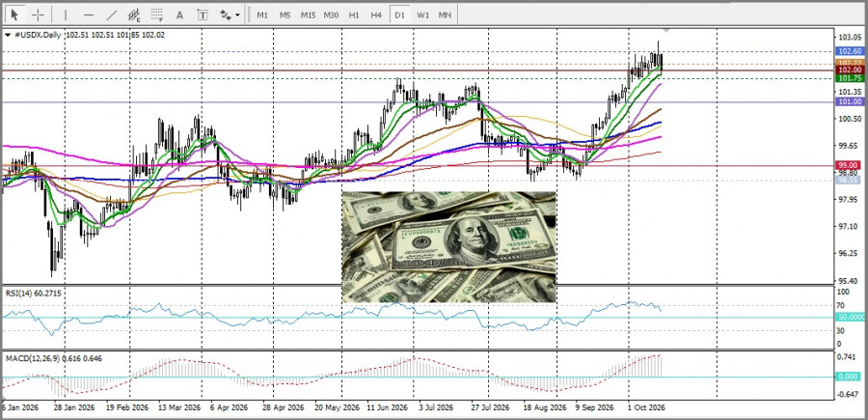
Task: Expand the #USDX,Daily chart title triangle
Action: 8,35
